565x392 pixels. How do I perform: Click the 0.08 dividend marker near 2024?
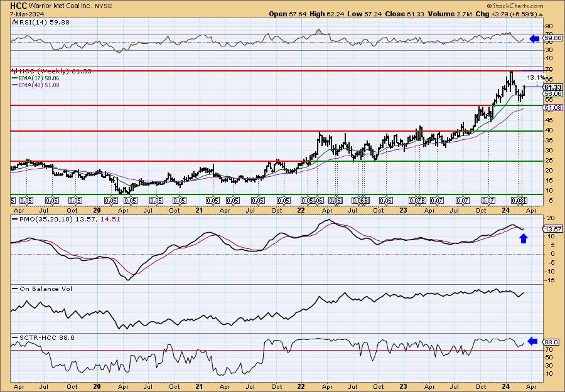pos(519,201)
